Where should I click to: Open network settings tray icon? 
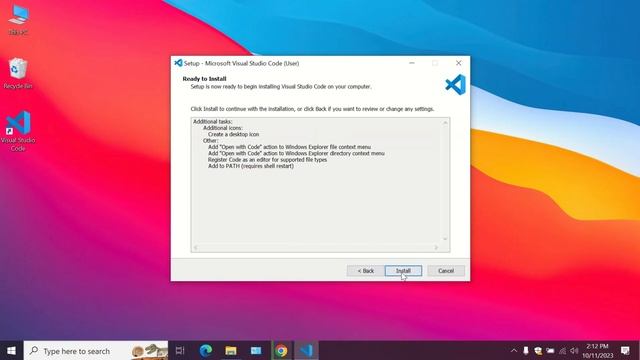(x=562, y=351)
